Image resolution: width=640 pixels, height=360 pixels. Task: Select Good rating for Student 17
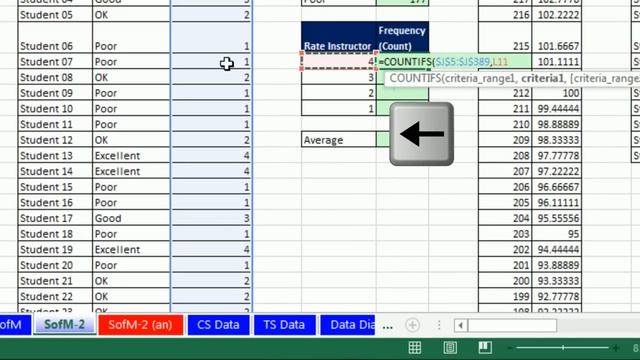tap(131, 218)
